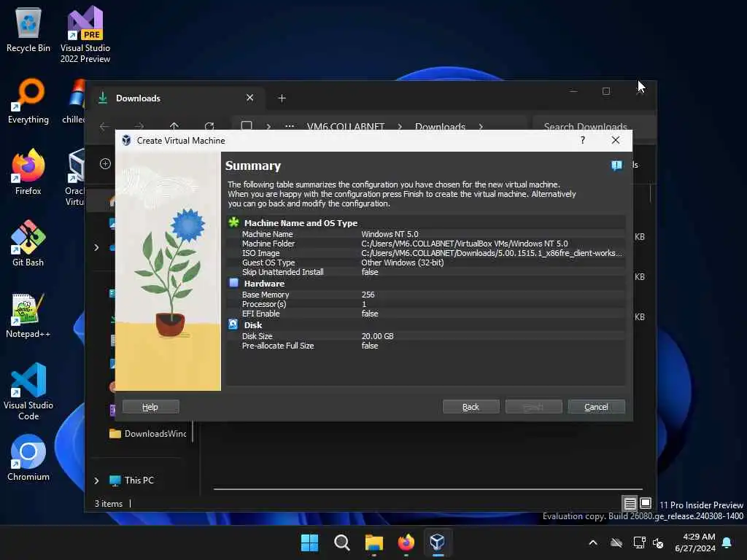Select the Disk section header

point(426,324)
